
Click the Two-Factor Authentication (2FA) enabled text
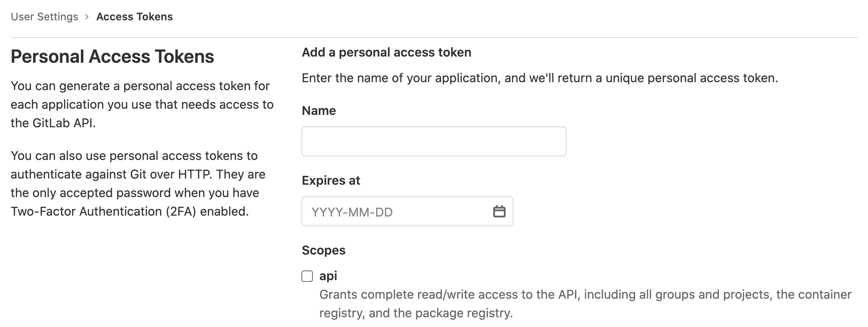pyautogui.click(x=129, y=212)
